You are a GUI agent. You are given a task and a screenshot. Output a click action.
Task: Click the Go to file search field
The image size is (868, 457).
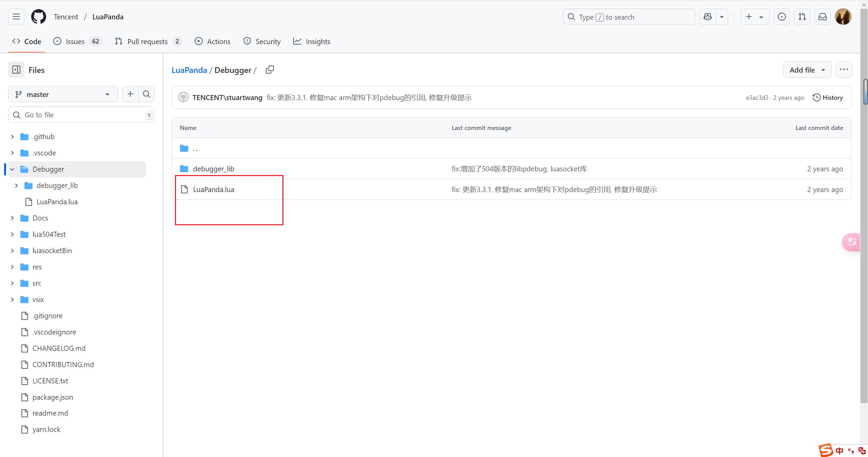[x=81, y=115]
